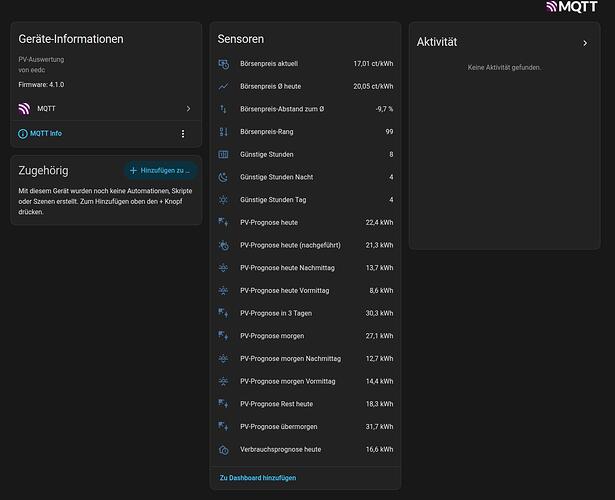The image size is (615, 500).
Task: Open the Börsenpreis-Rang sensor row
Action: point(305,132)
